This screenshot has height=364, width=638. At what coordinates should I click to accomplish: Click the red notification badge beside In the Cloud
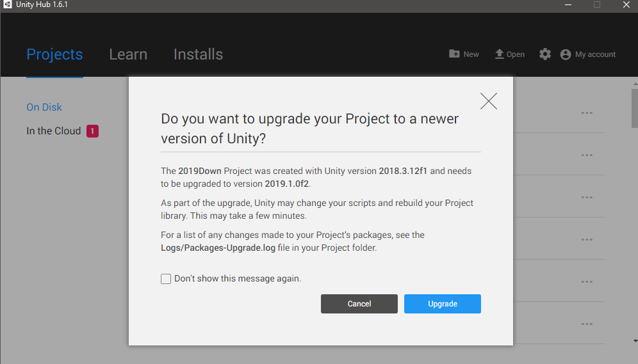(92, 131)
